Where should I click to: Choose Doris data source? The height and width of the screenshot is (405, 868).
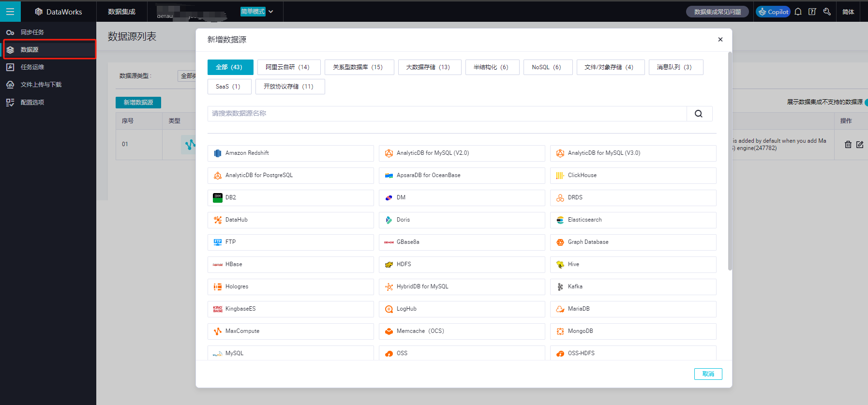tap(462, 220)
